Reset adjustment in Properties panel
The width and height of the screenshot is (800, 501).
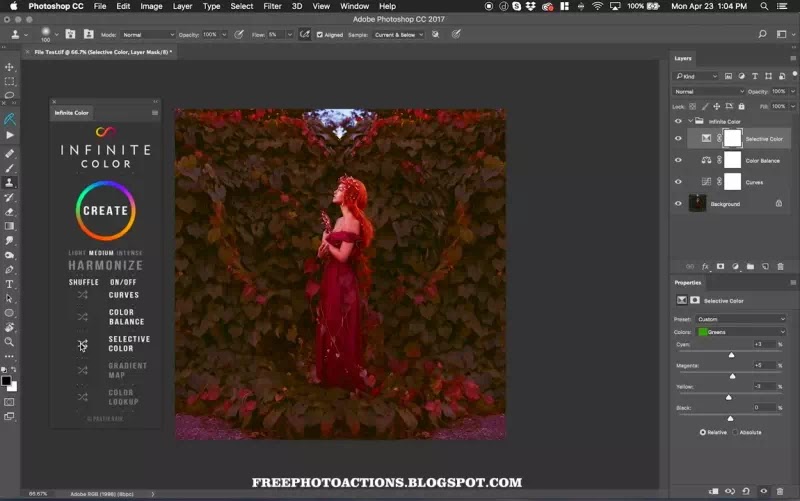pyautogui.click(x=746, y=491)
